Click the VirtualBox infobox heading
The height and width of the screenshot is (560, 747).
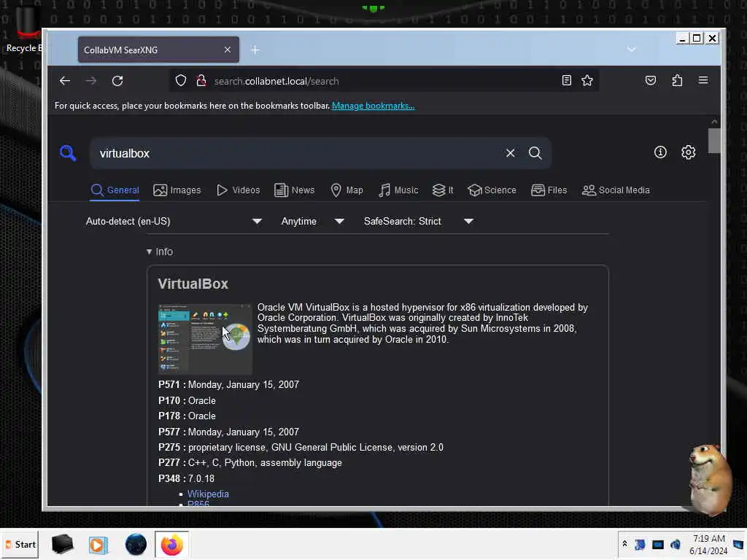tap(193, 284)
